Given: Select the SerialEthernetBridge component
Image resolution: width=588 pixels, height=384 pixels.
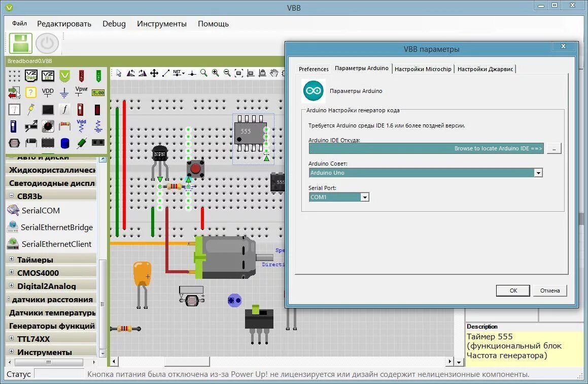Looking at the screenshot, I should [57, 228].
